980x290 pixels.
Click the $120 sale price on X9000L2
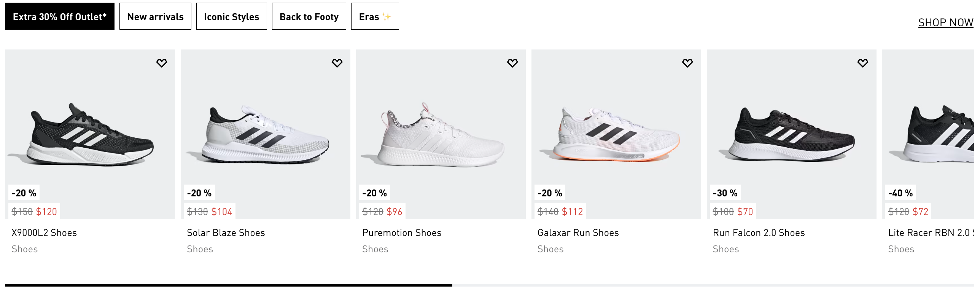[x=46, y=212]
